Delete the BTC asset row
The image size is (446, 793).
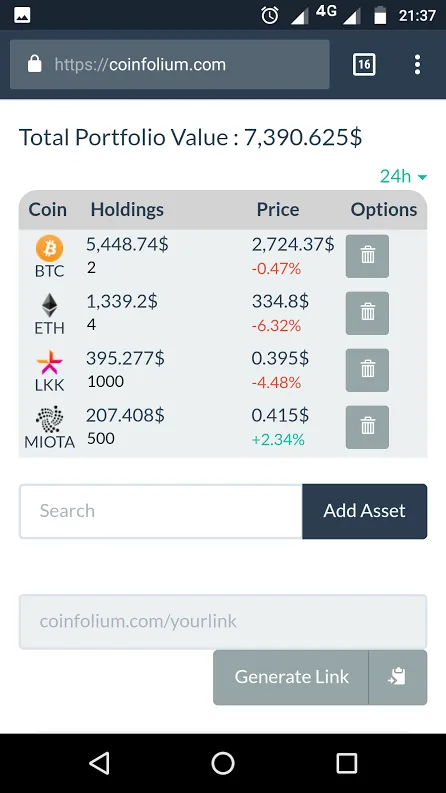click(367, 256)
